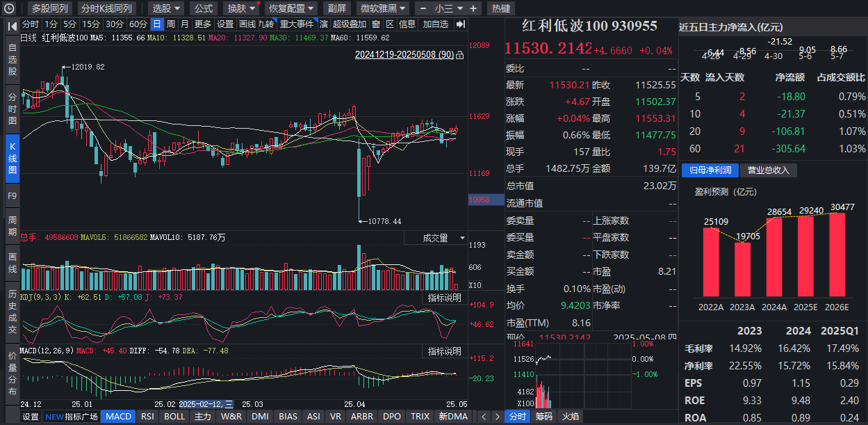Select the 周 weekly period tab
This screenshot has width=868, height=425.
(x=171, y=24)
